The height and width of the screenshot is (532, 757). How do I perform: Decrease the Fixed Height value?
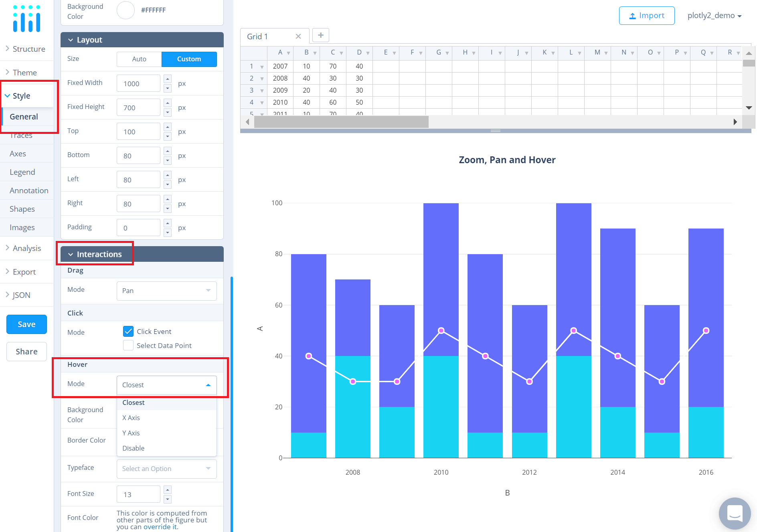[x=168, y=112]
